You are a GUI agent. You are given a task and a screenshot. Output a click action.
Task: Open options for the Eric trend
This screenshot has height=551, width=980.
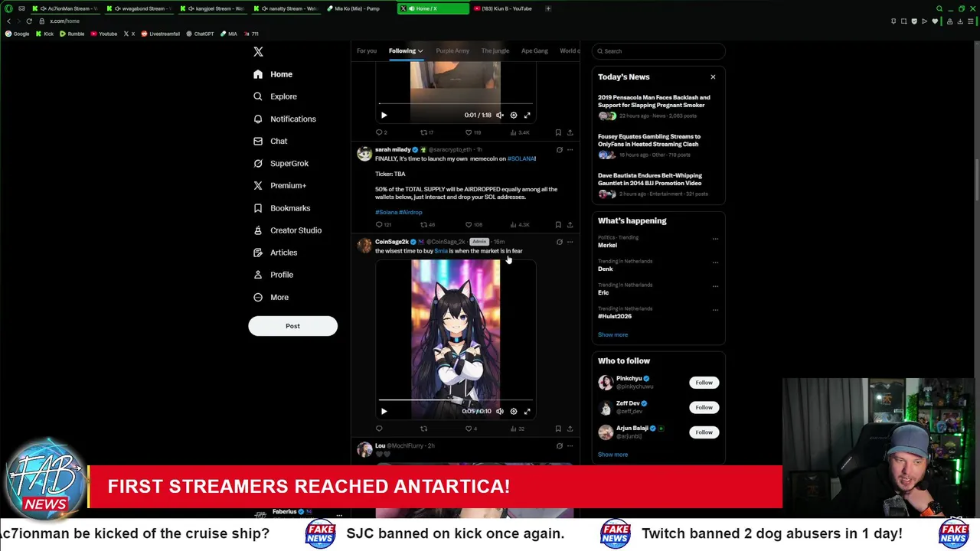(x=715, y=285)
